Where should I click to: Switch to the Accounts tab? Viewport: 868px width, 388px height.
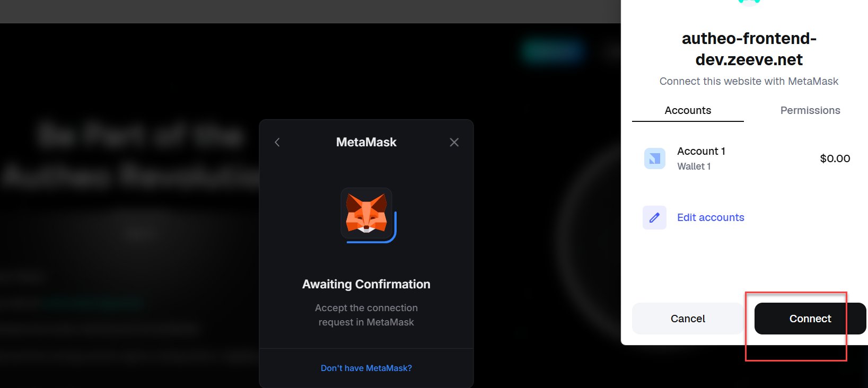688,110
